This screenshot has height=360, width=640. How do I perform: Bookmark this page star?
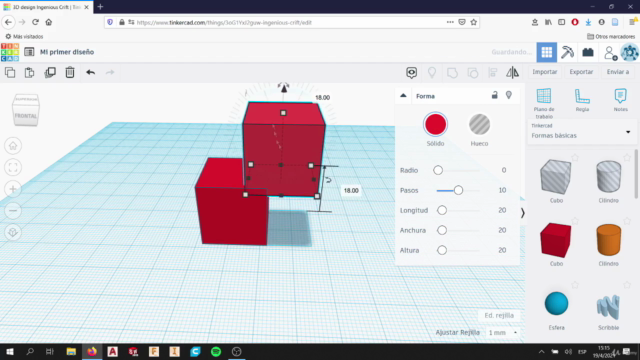[473, 22]
